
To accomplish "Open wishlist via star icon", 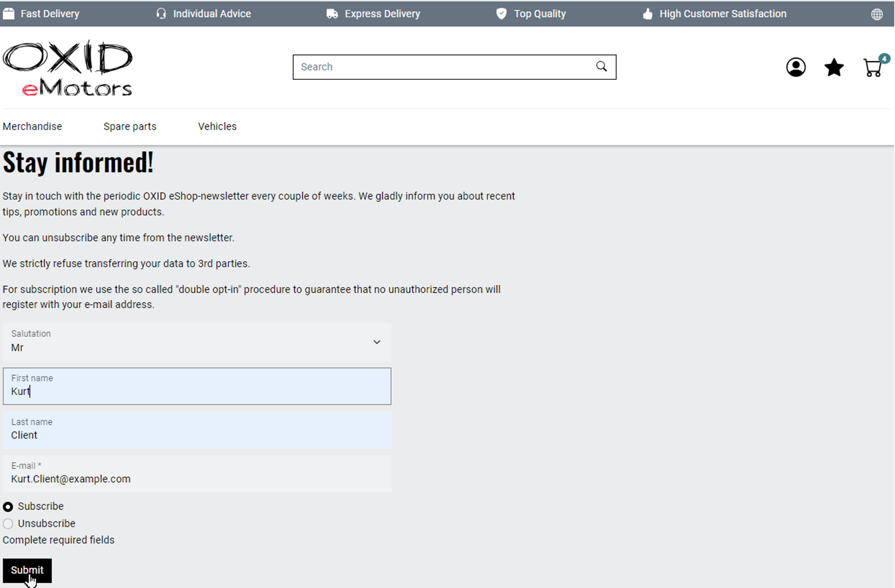I will coord(833,67).
